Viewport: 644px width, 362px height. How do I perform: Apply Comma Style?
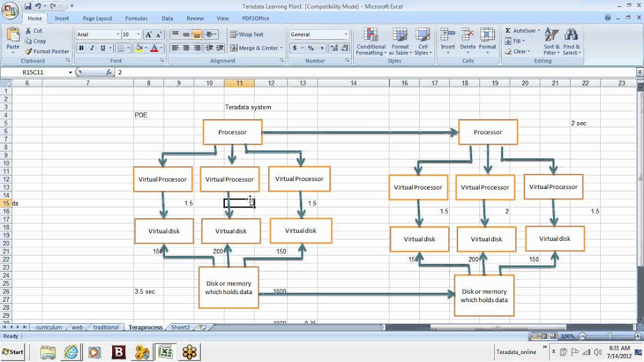(x=321, y=48)
